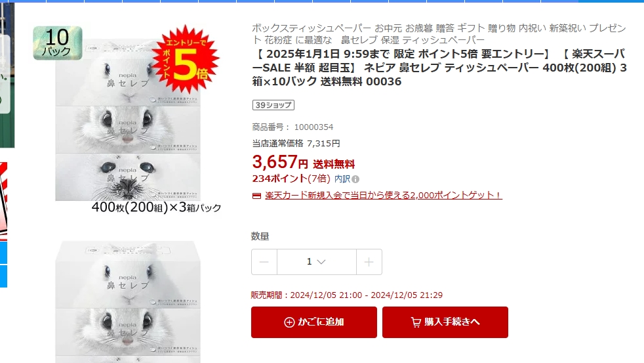Click the plus circle icon in かごに追加

point(289,322)
